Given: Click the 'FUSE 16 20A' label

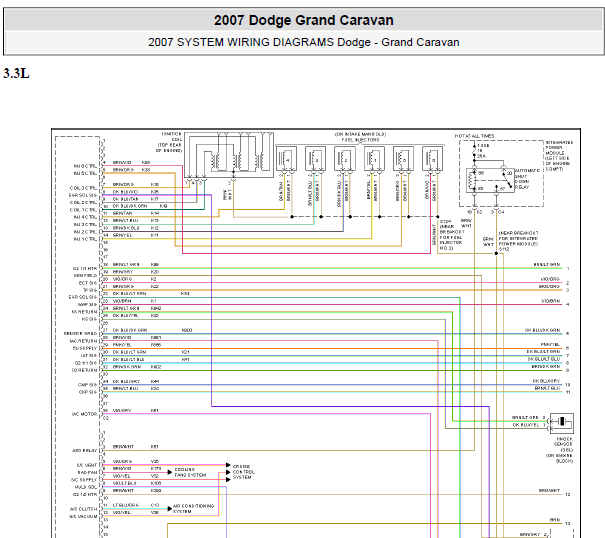Looking at the screenshot, I should coord(483,151).
